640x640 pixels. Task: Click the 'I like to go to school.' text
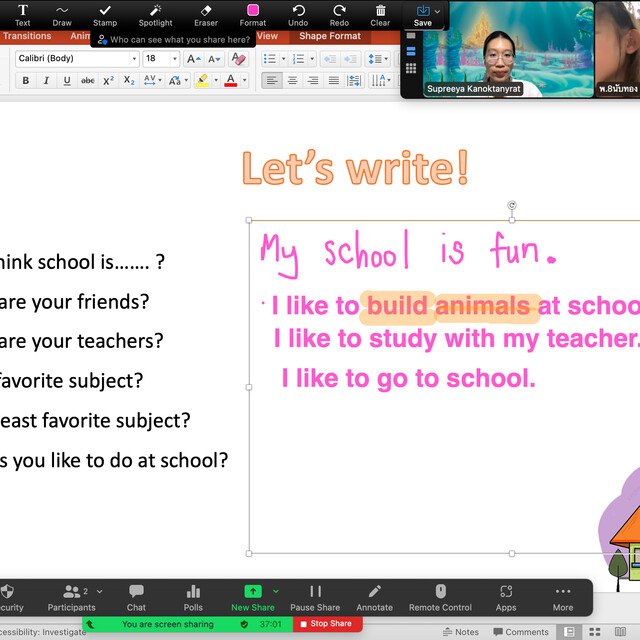(408, 378)
